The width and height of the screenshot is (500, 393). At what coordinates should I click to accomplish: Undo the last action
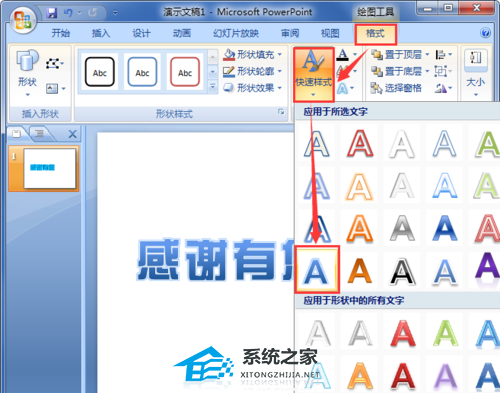[x=68, y=13]
